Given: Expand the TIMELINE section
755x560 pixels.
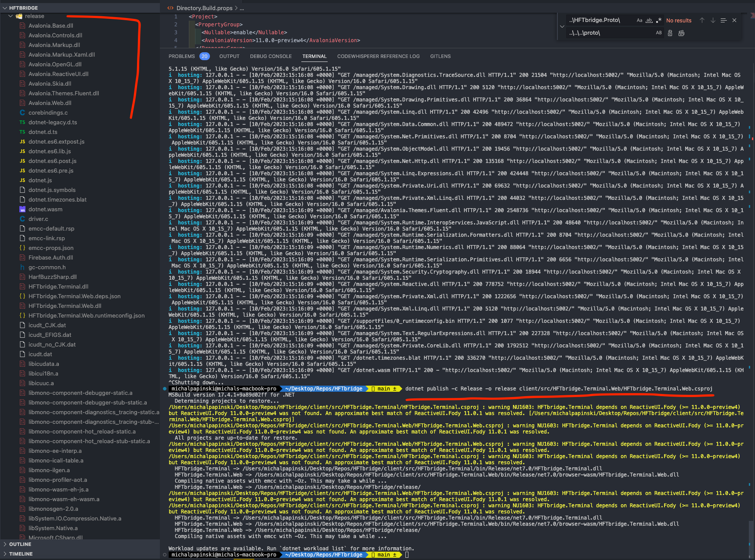Looking at the screenshot, I should (20, 554).
